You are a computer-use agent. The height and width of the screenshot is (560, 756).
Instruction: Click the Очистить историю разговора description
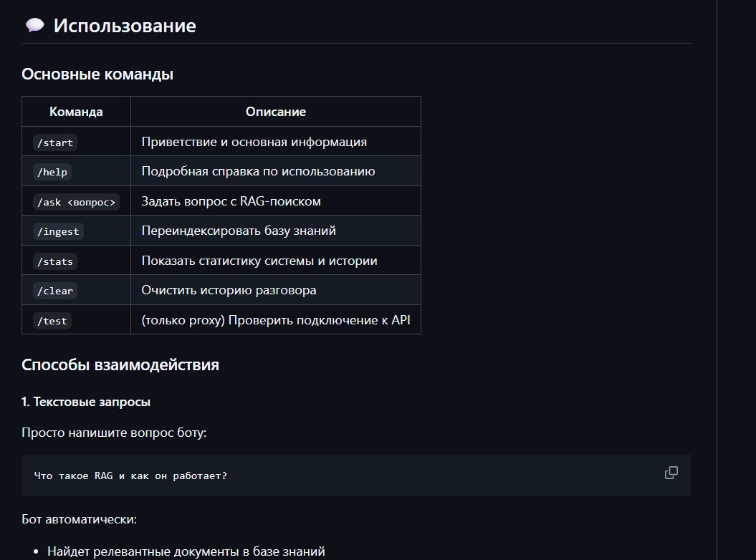pyautogui.click(x=229, y=290)
